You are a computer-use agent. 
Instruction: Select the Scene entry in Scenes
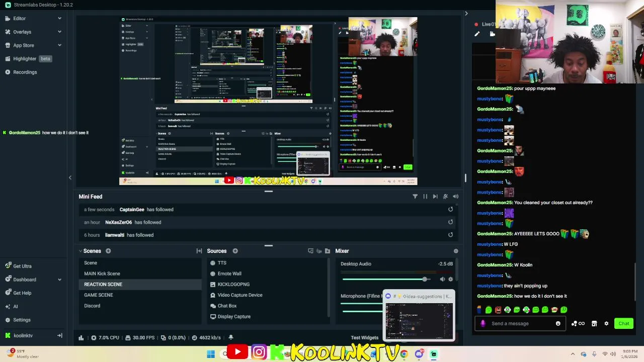[140, 263]
